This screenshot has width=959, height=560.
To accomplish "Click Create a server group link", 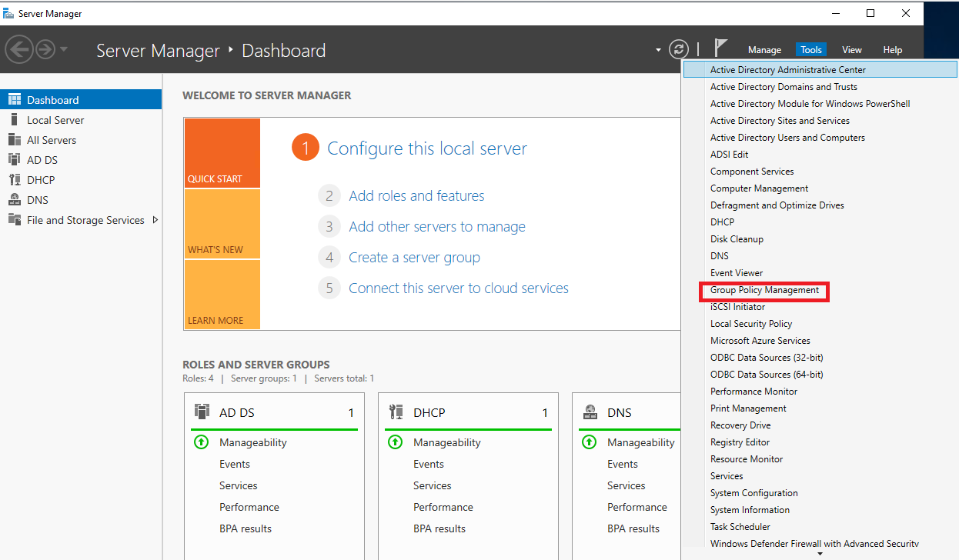I will click(414, 257).
